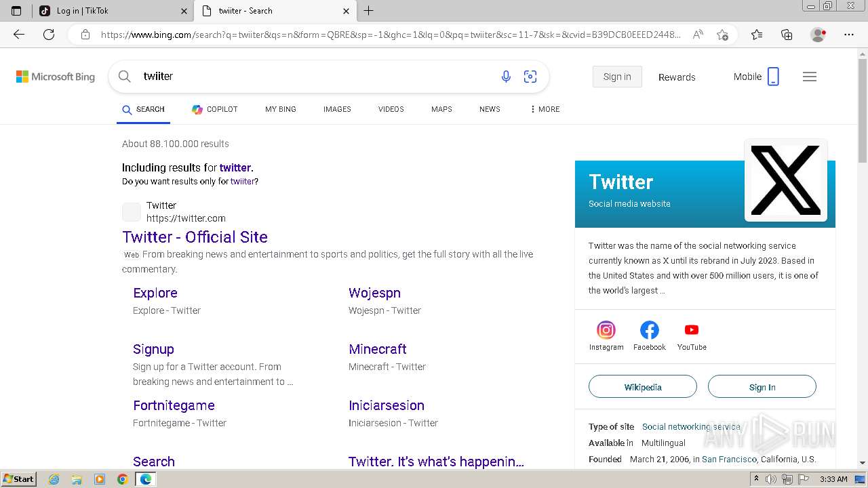Open a new browser tab
Viewport: 868px width, 488px height.
pyautogui.click(x=369, y=11)
